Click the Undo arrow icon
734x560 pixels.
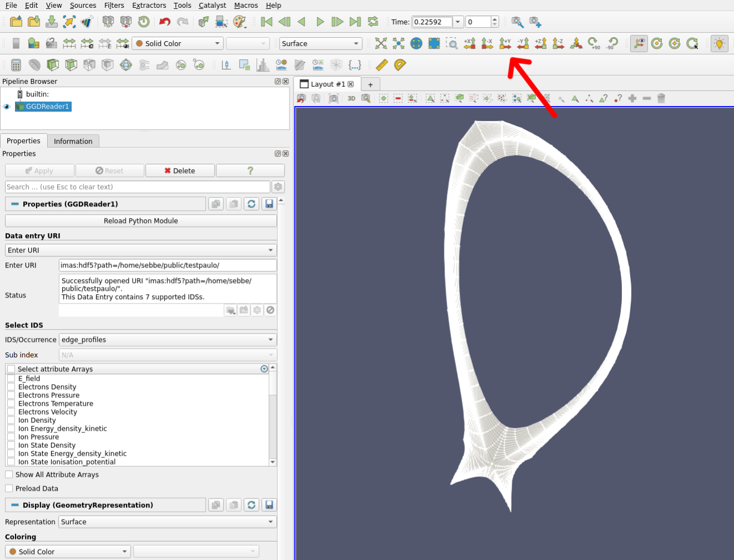coord(165,22)
